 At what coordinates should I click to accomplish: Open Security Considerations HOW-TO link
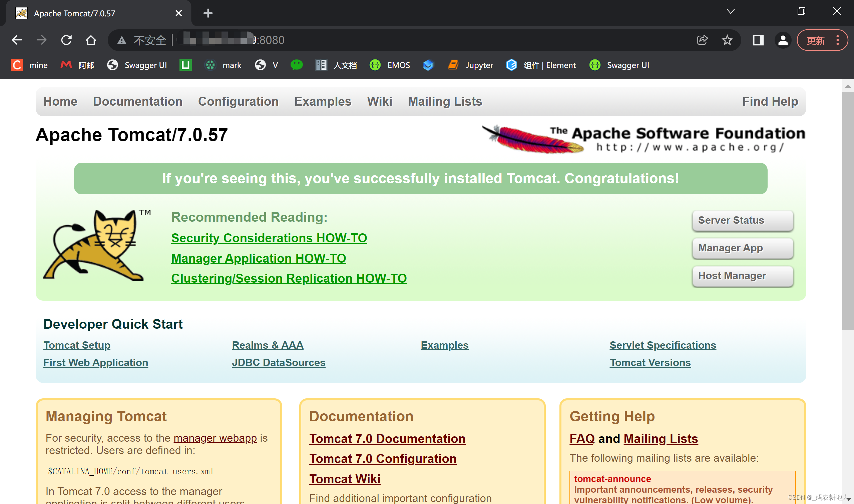pos(269,238)
